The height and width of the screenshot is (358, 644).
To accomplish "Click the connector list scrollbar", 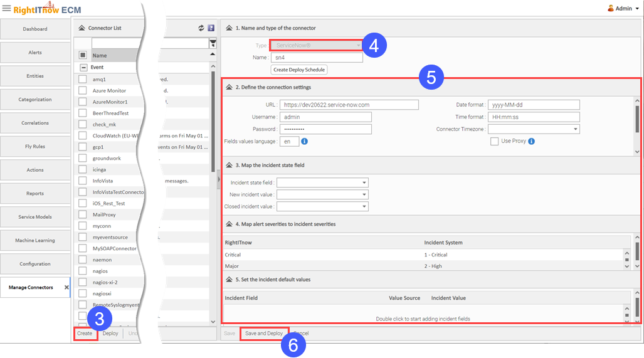I will pyautogui.click(x=213, y=122).
